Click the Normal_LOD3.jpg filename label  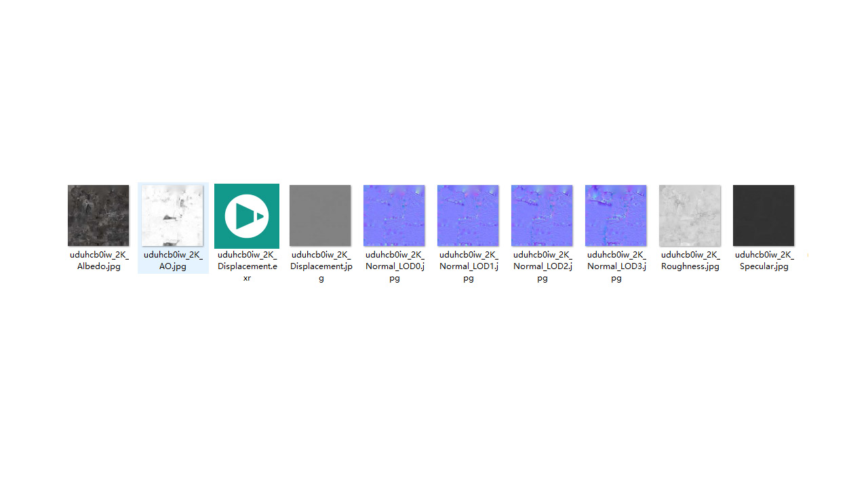pos(616,266)
